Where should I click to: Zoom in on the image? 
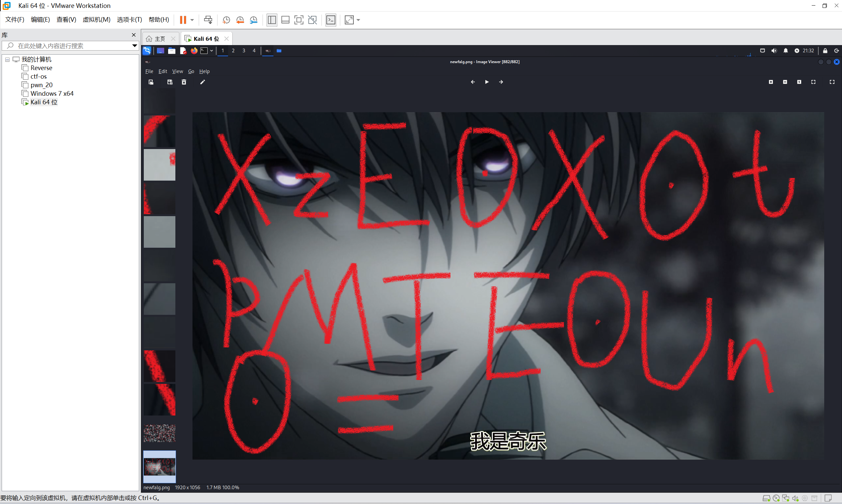click(771, 82)
